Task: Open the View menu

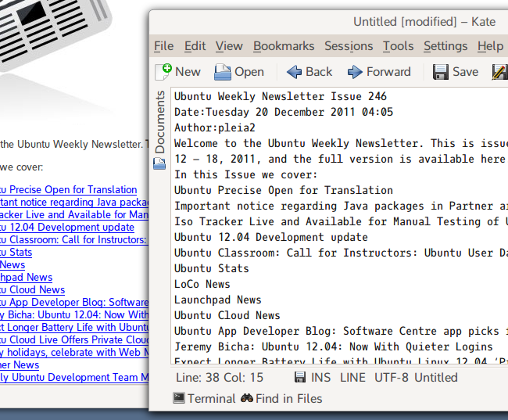Action: pos(229,46)
